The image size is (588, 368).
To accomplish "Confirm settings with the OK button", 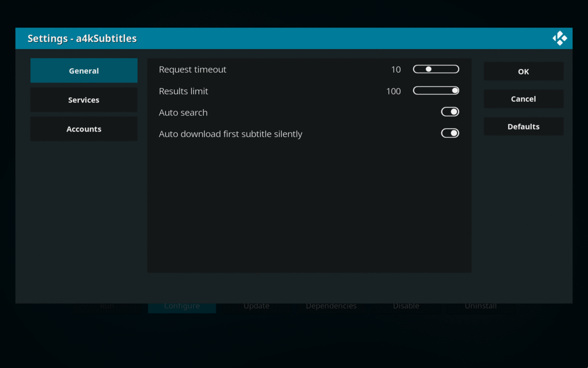I will click(x=523, y=72).
